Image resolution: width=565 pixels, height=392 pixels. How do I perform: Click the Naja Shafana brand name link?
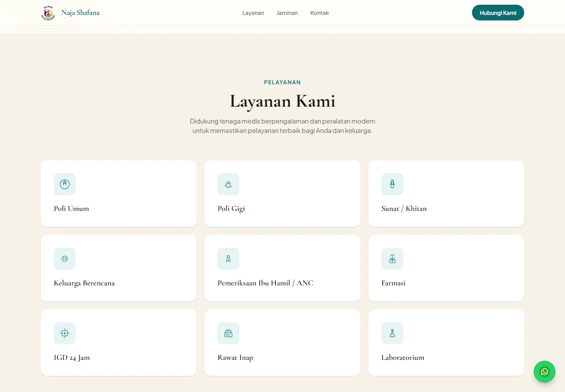(x=80, y=13)
